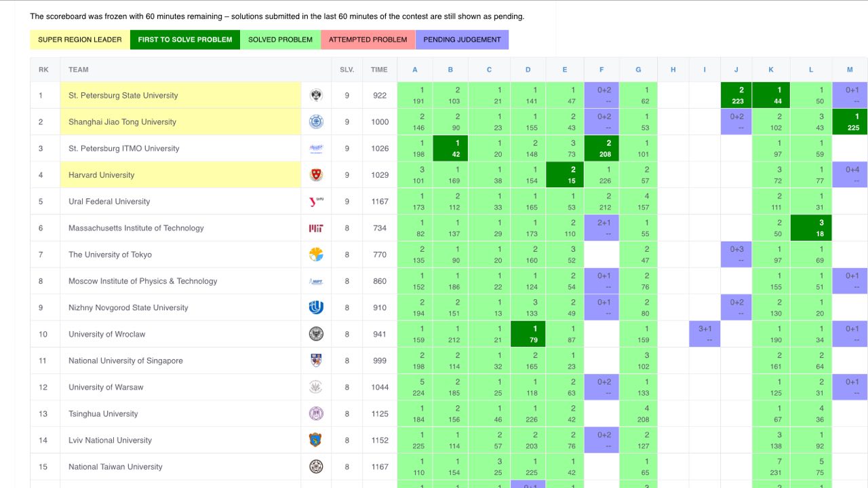This screenshot has height=488, width=868.
Task: Click the Super Region Leader legend swatch
Action: pyautogui.click(x=80, y=39)
